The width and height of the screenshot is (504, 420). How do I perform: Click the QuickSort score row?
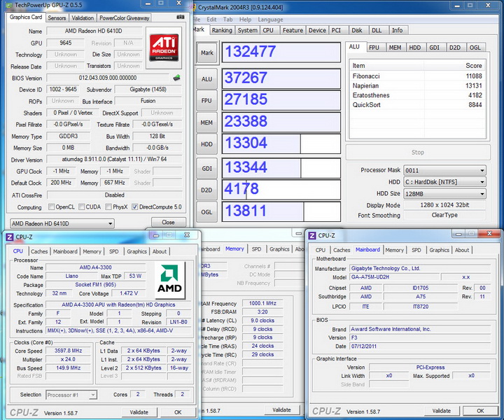[x=417, y=105]
